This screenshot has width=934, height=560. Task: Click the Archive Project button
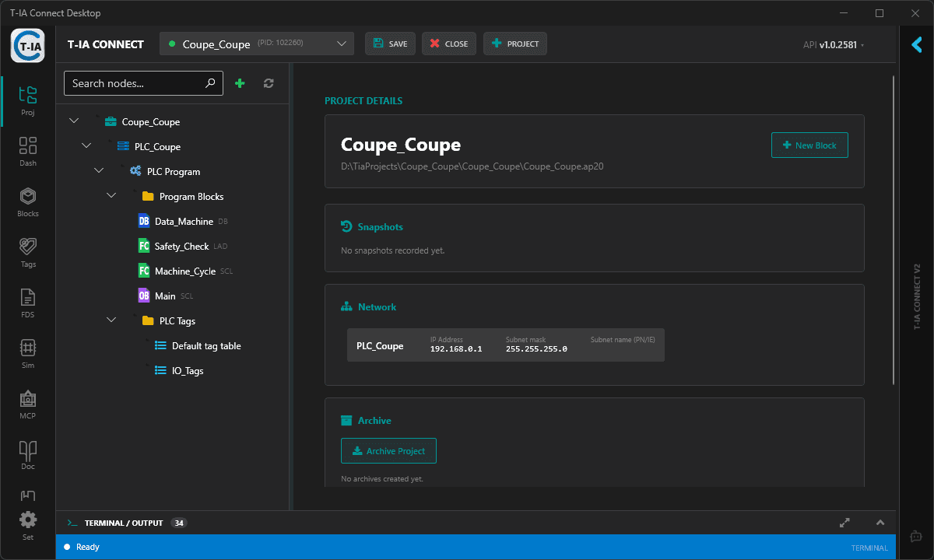coord(388,451)
